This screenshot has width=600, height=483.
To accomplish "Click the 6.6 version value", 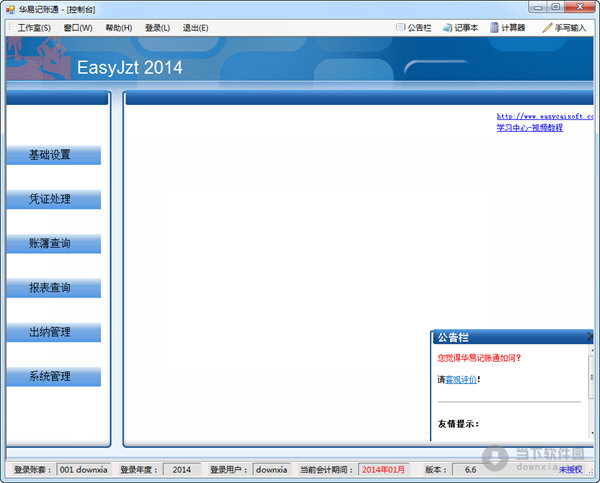I will click(470, 470).
